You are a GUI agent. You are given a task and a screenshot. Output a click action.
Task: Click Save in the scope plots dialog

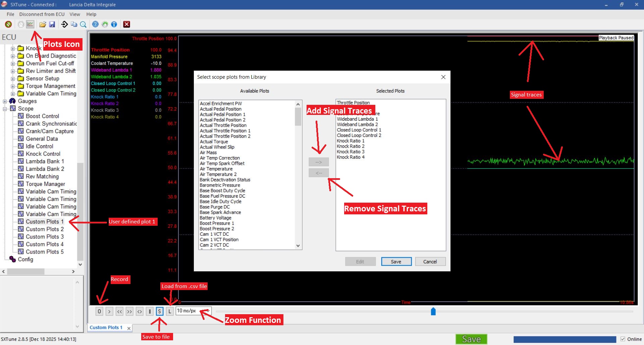(x=396, y=262)
